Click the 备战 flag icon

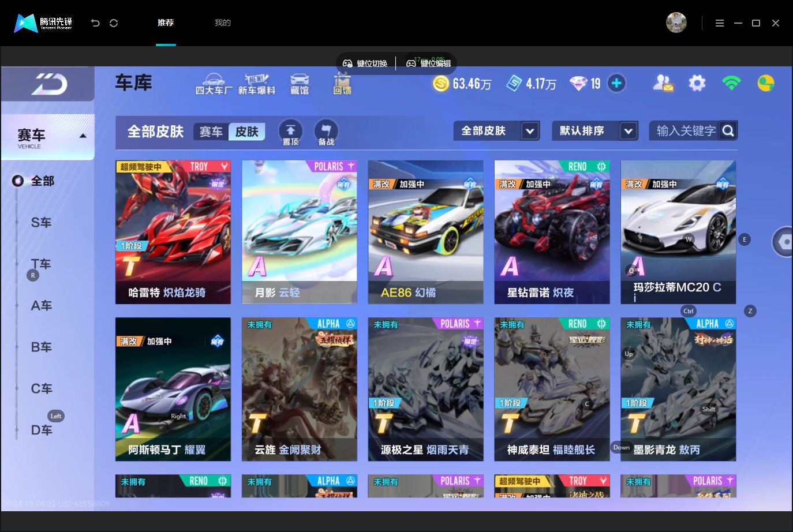[x=326, y=132]
